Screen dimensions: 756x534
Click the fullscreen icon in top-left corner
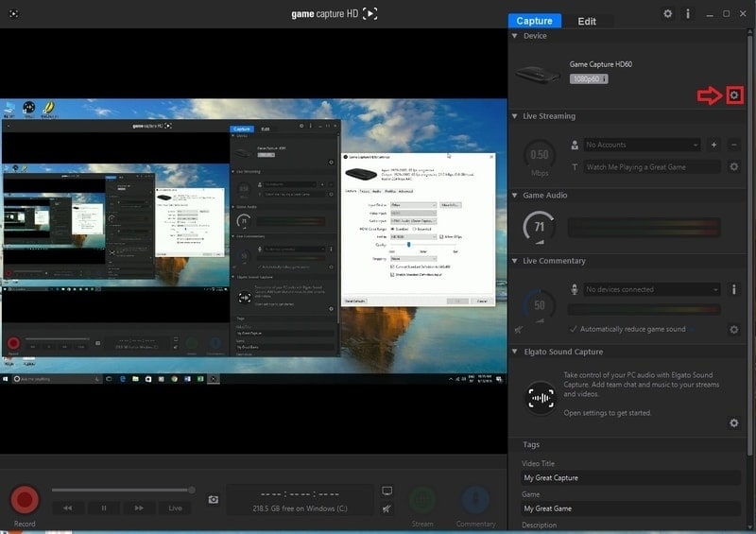[x=13, y=13]
